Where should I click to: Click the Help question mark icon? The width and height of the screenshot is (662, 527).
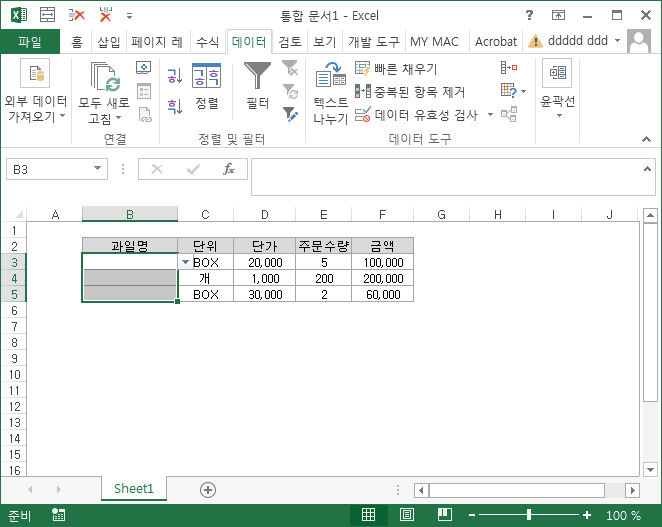click(529, 16)
